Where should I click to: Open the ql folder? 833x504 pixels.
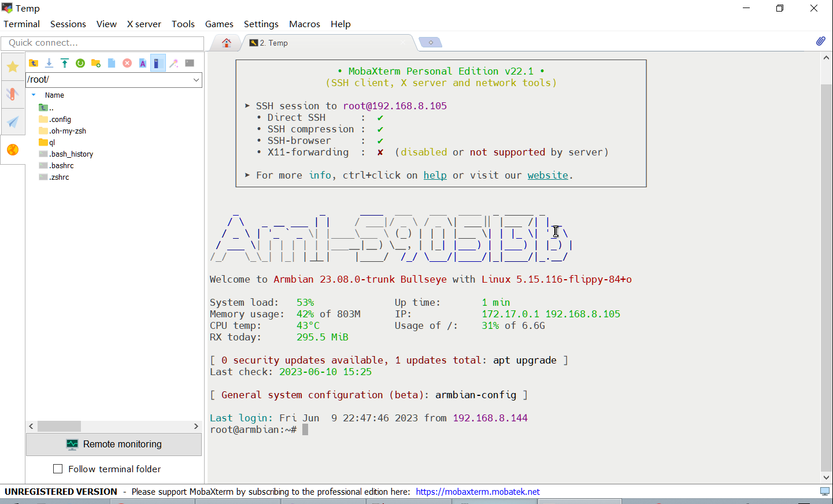47,142
